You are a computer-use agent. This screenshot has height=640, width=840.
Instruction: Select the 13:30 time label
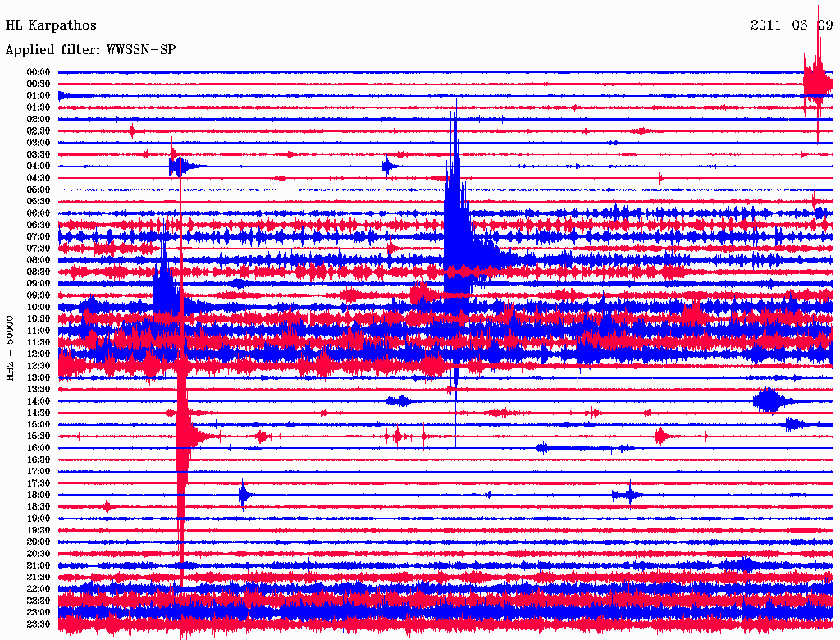point(38,389)
